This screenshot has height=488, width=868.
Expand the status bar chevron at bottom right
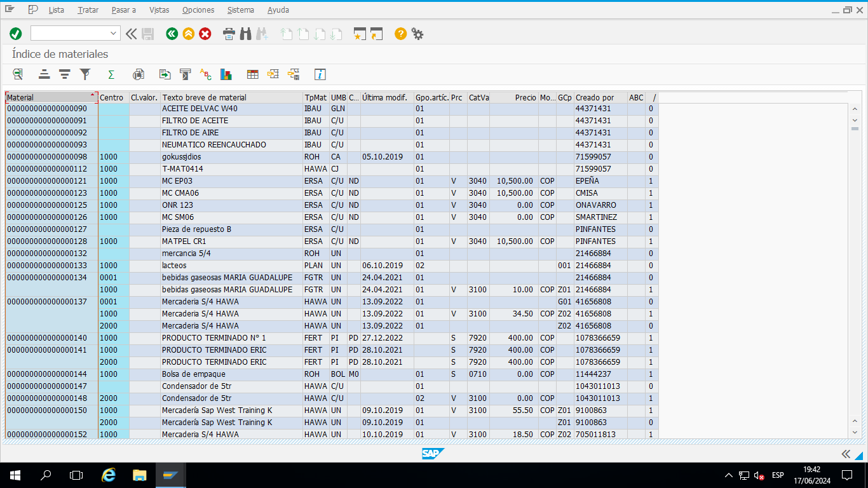[846, 454]
